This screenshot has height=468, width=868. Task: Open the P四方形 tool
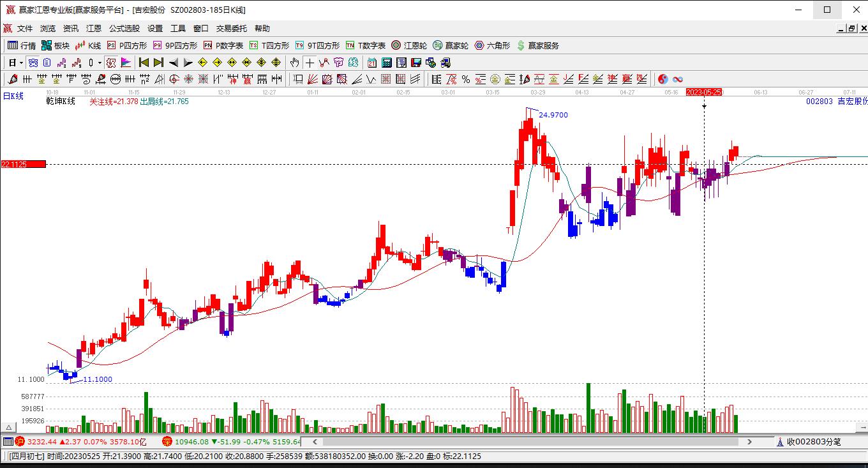pos(127,45)
